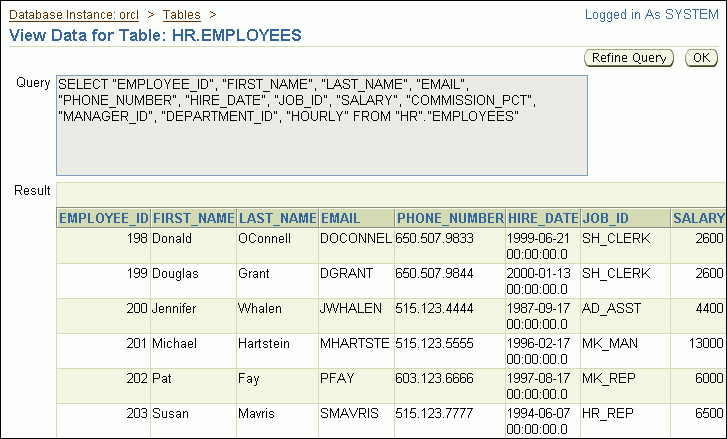Select the cell with first name Donald
This screenshot has height=439, width=727.
(172, 239)
